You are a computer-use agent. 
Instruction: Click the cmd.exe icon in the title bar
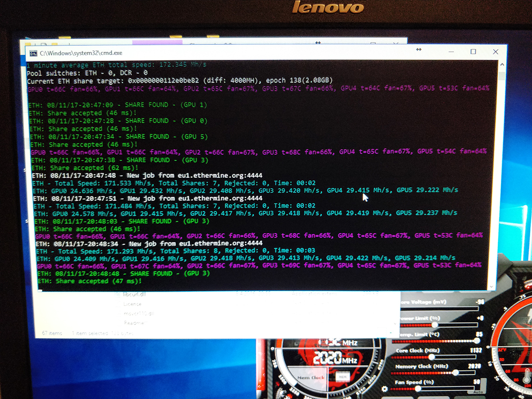click(33, 53)
